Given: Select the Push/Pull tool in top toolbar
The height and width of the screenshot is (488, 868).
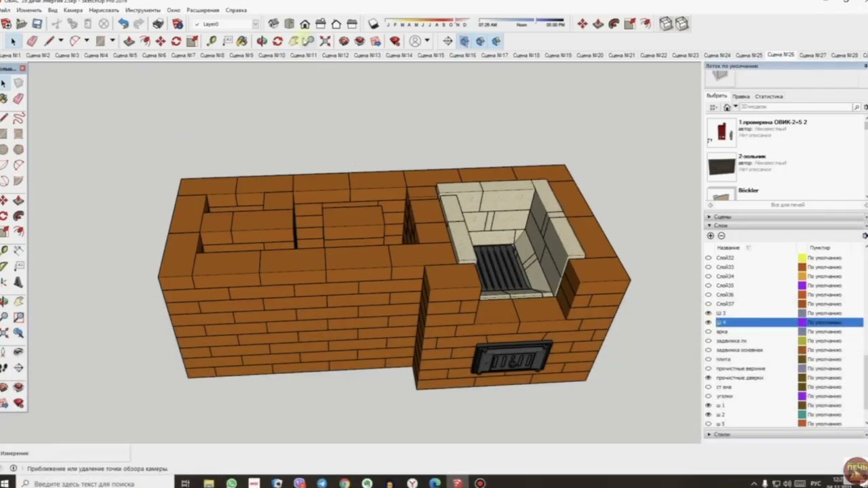Looking at the screenshot, I should 129,41.
